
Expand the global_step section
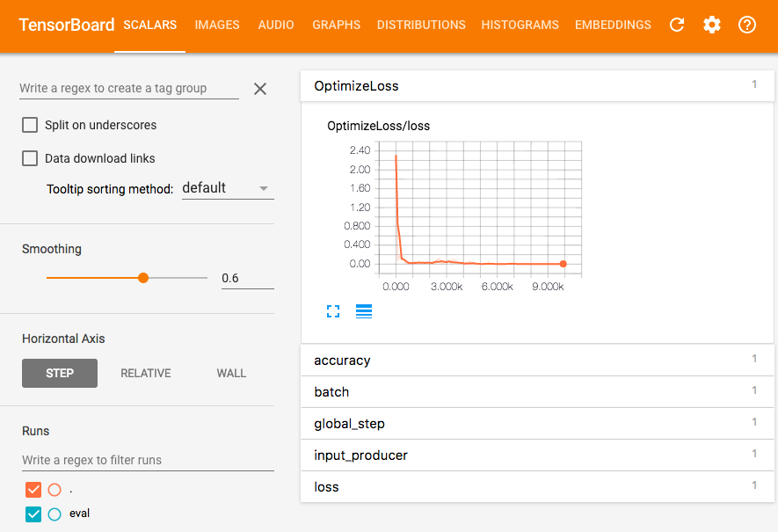[537, 424]
